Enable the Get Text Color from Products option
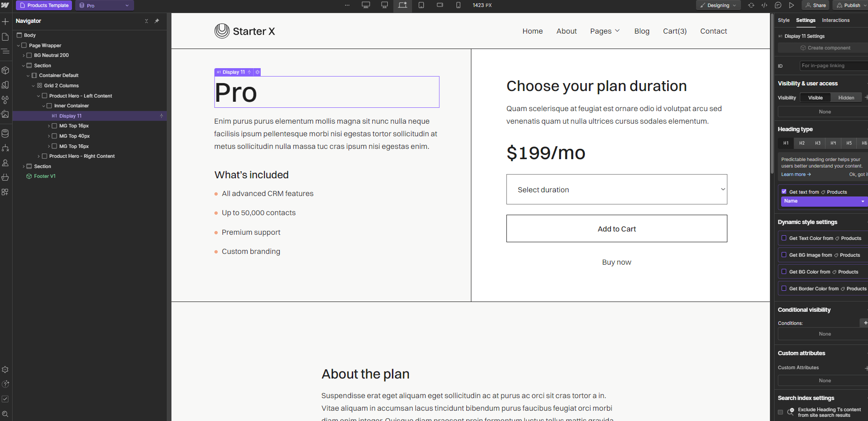868x421 pixels. [x=784, y=238]
